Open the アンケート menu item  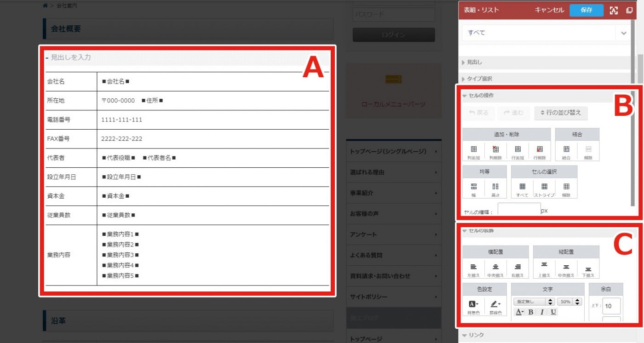click(x=394, y=234)
